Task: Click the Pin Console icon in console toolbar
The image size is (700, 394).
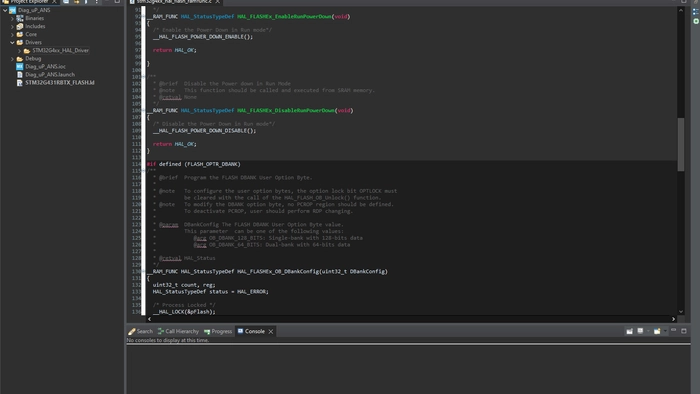Action: point(629,331)
